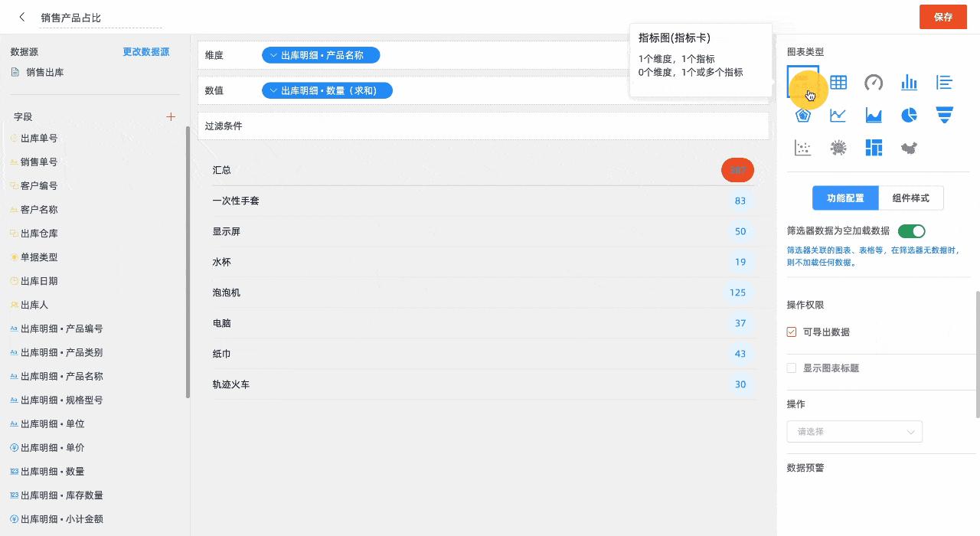The width and height of the screenshot is (980, 536).
Task: Open the 请选择 dropdown under 操作
Action: click(854, 431)
